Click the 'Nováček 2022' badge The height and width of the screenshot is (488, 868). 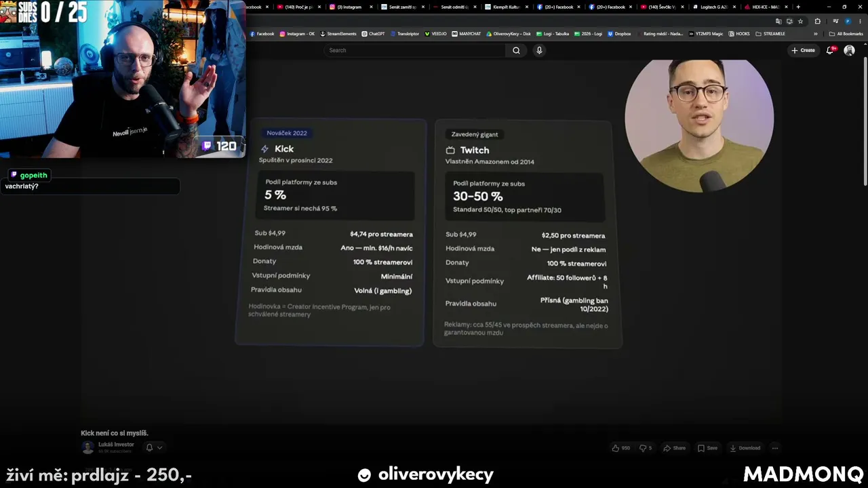[x=287, y=133]
